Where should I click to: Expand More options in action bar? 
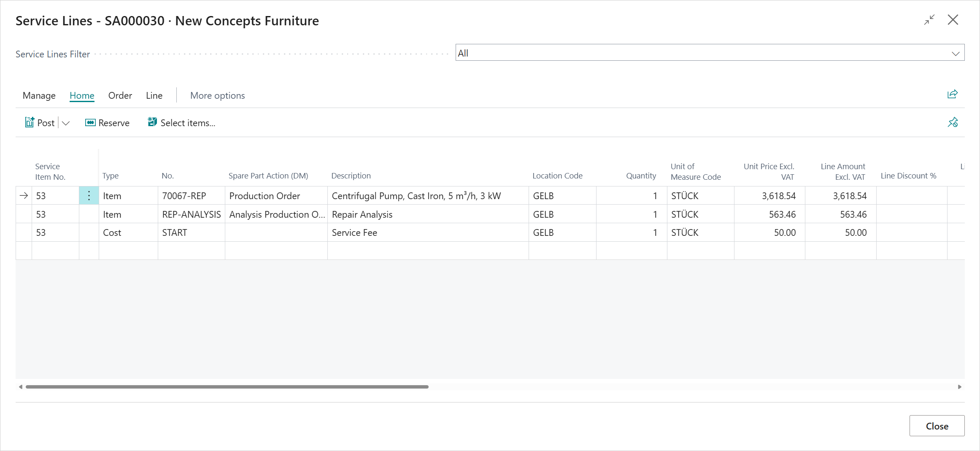[217, 95]
